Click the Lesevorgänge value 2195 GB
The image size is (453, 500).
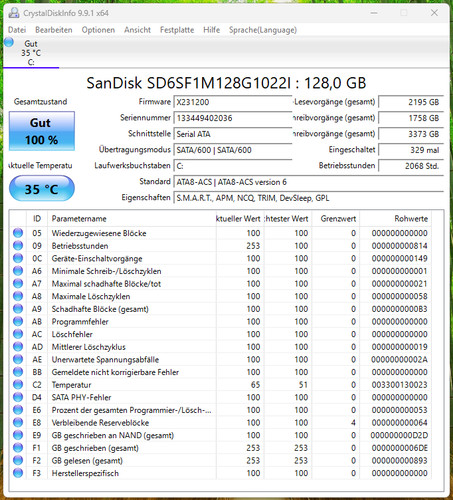point(411,102)
